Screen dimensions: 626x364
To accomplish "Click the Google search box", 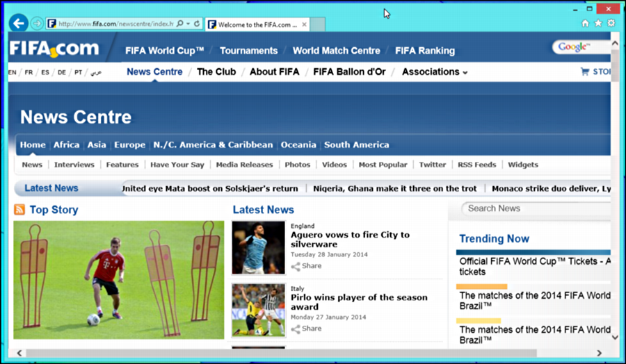I will (581, 47).
